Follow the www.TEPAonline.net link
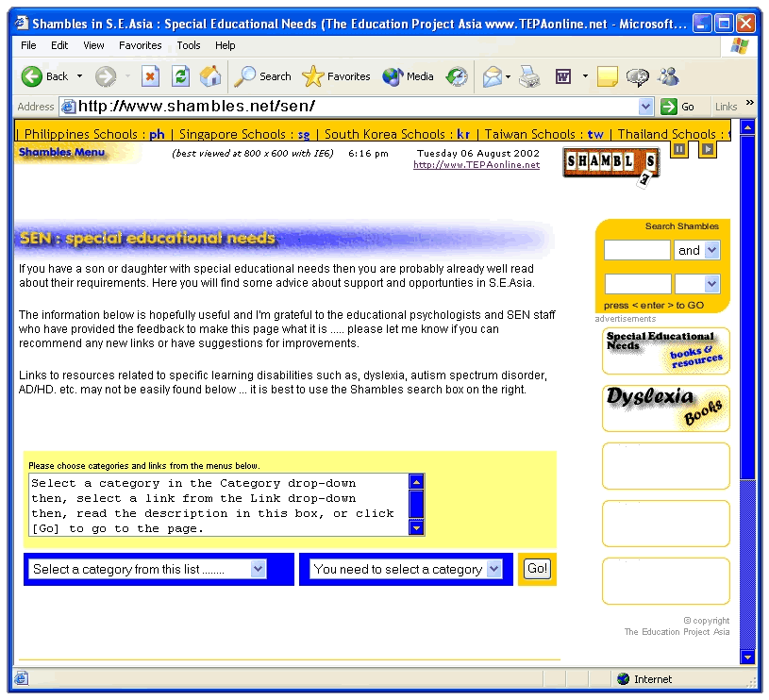Image resolution: width=769 pixels, height=700 pixels. pyautogui.click(x=476, y=165)
